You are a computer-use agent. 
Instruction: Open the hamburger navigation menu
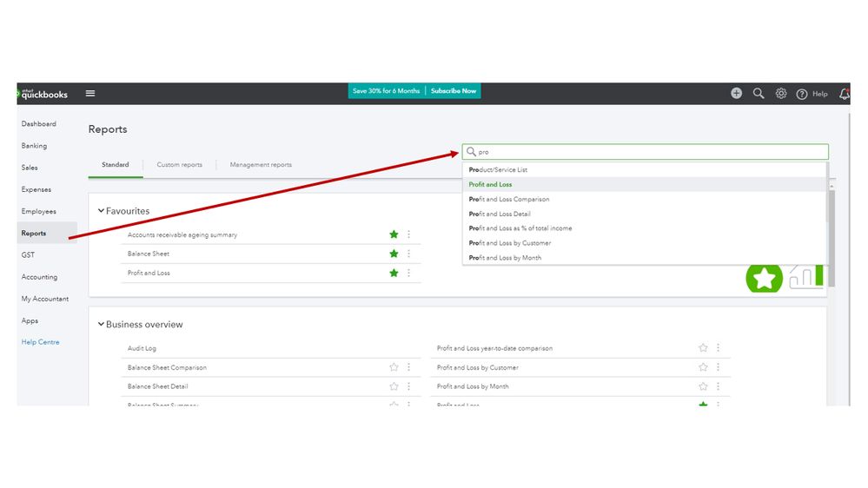pyautogui.click(x=90, y=94)
